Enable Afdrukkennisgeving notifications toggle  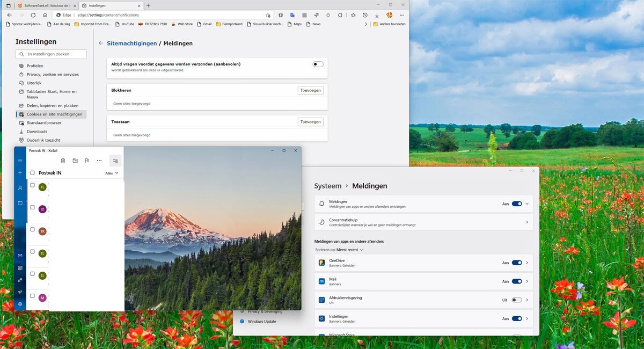(x=517, y=300)
